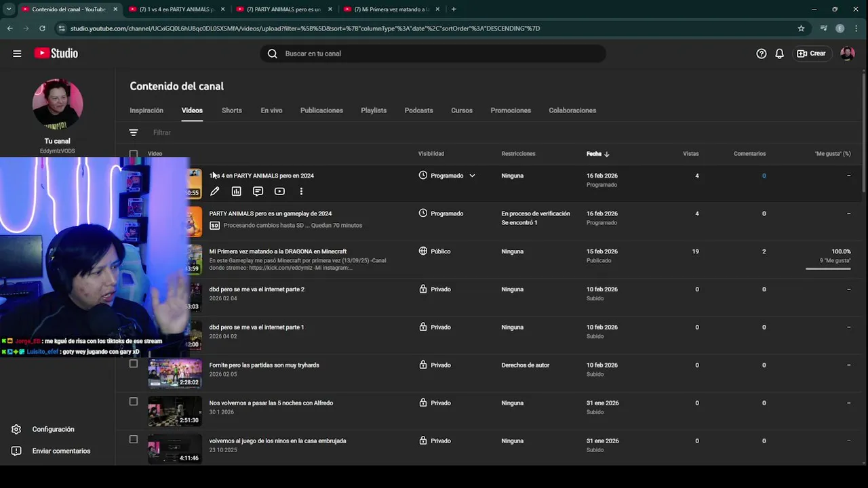This screenshot has height=488, width=868.
Task: Open PARTY ANIMALS pero es un gameplay title
Action: click(271, 213)
